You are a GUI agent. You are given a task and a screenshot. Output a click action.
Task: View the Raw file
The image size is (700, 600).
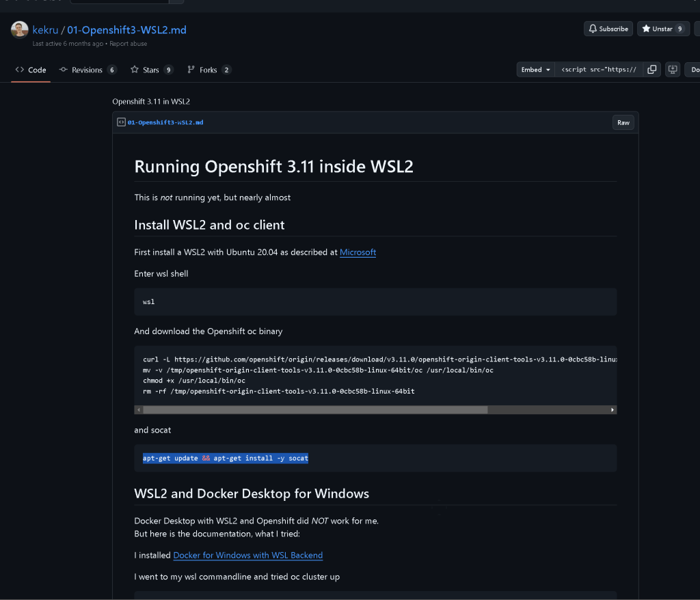point(623,123)
